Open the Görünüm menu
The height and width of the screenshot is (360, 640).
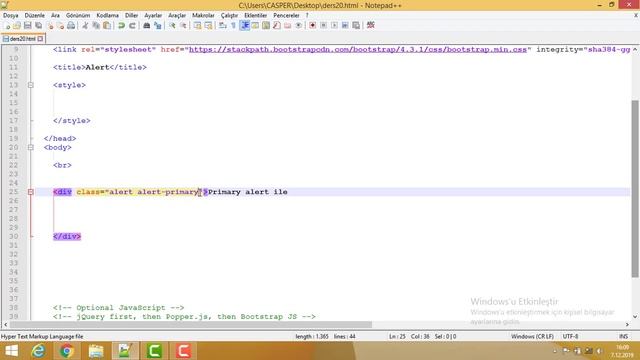point(78,15)
